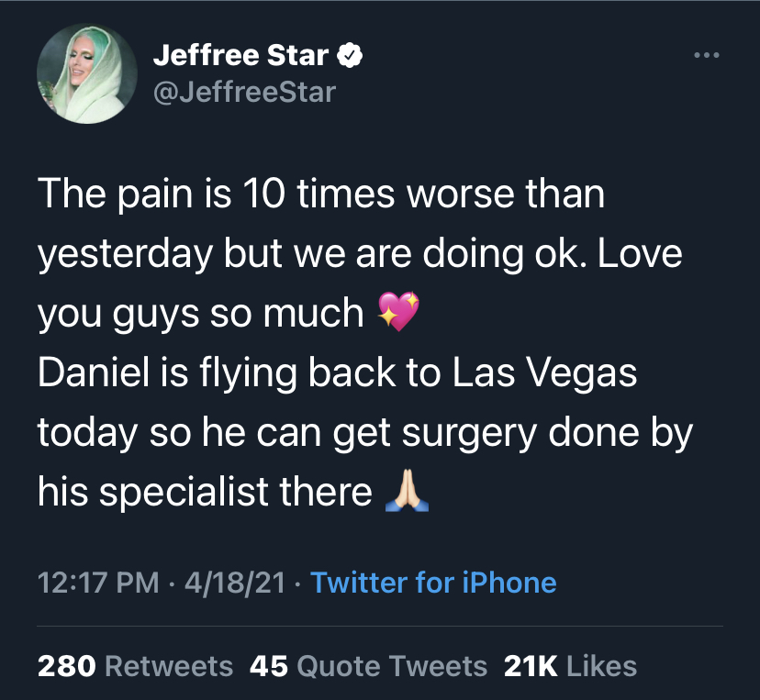
Task: Open Jeffree Star's profile picture
Action: click(87, 73)
